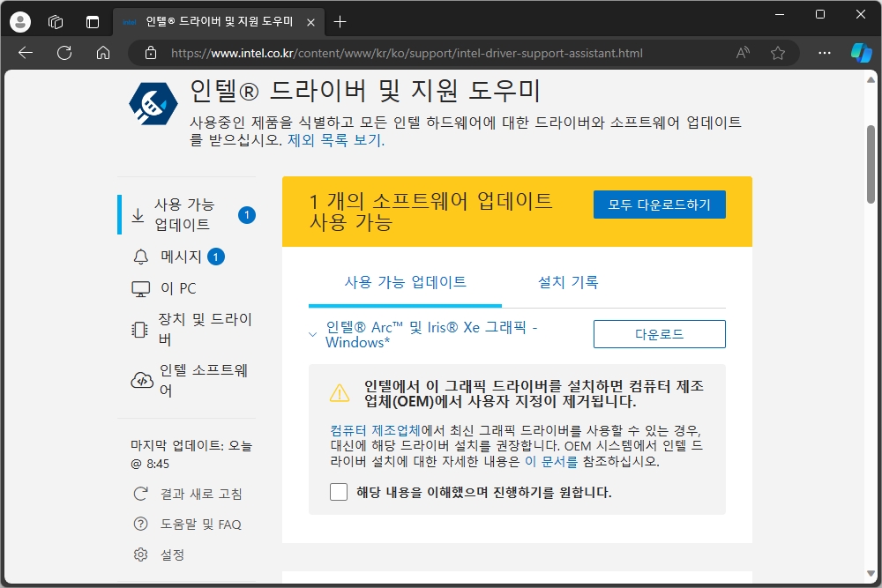Open the Edge workspaces icon
882x588 pixels.
pyautogui.click(x=56, y=22)
